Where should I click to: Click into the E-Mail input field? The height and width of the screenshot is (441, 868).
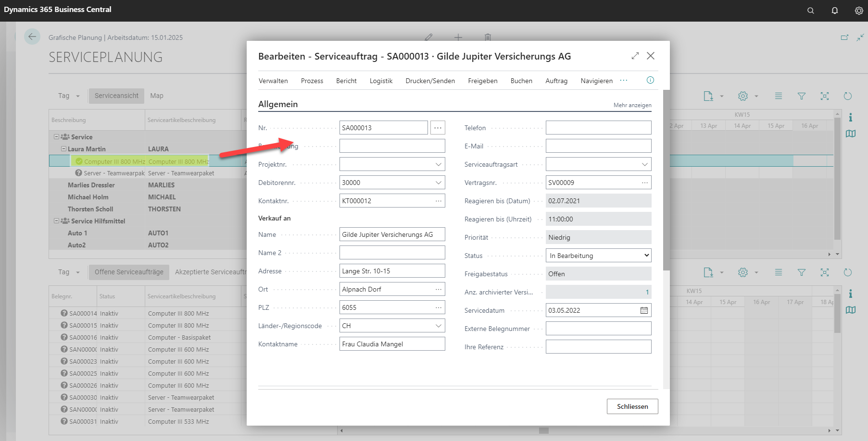click(599, 146)
